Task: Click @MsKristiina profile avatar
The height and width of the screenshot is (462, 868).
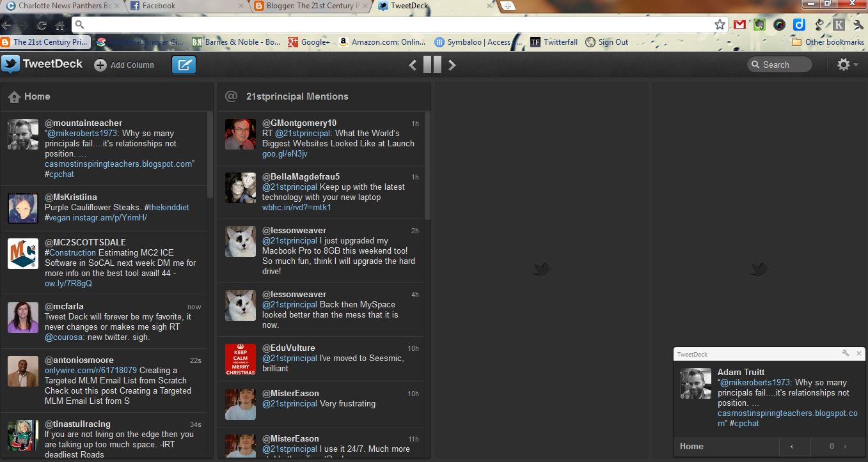Action: 23,208
